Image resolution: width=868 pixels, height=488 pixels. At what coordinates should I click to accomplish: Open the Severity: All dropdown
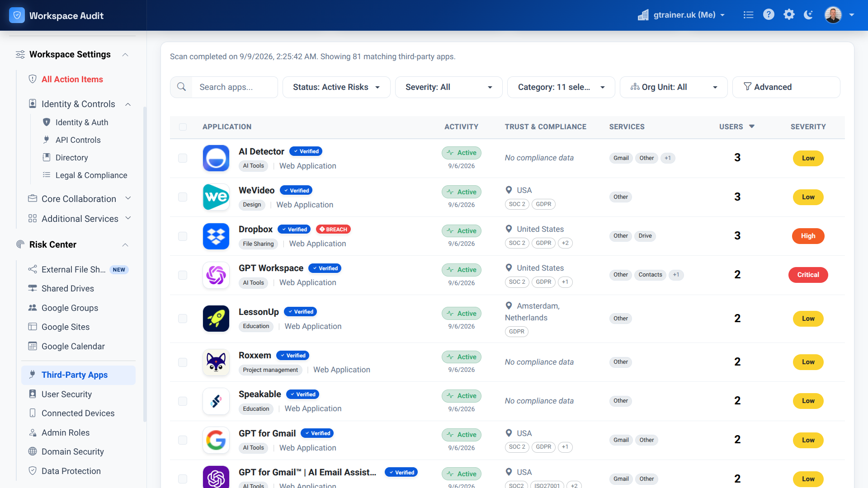(x=448, y=87)
